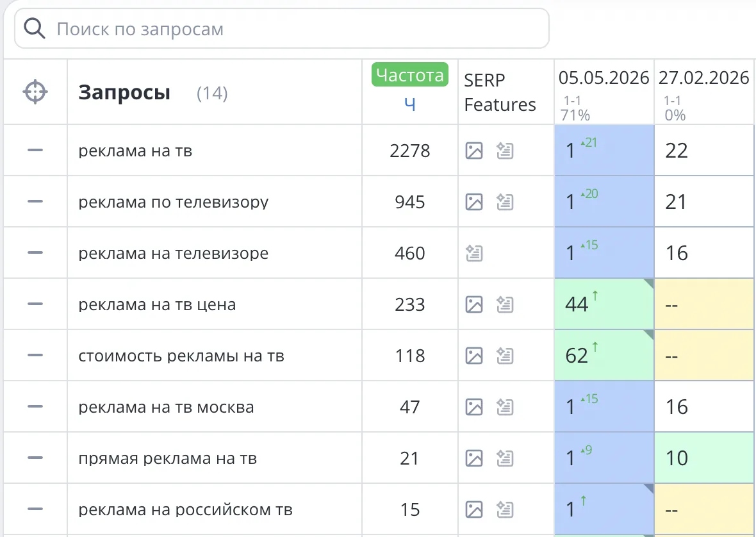Click the frequency value 460
The width and height of the screenshot is (756, 537).
(410, 253)
